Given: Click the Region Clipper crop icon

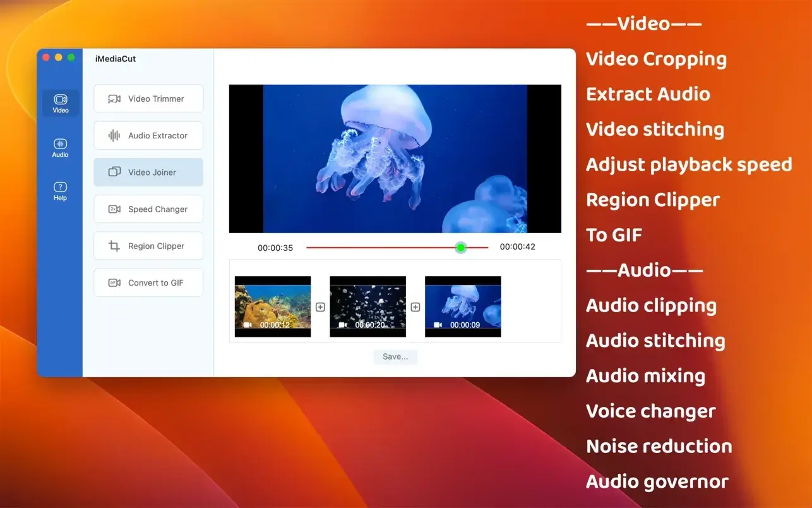Looking at the screenshot, I should click(x=114, y=246).
